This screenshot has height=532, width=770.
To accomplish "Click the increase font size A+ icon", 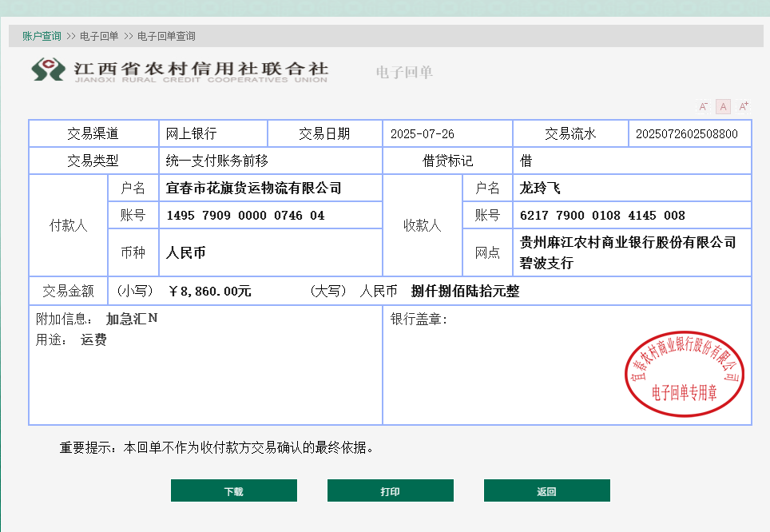I will (x=744, y=106).
